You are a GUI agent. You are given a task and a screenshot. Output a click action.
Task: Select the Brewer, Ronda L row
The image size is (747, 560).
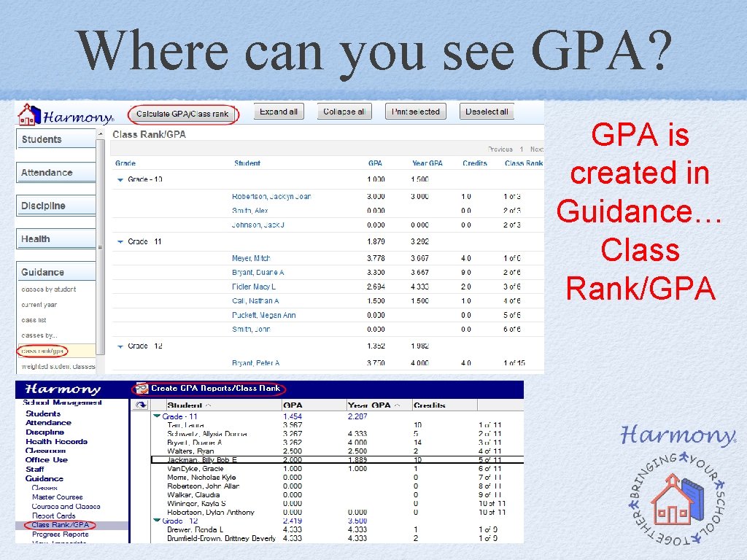click(x=337, y=529)
